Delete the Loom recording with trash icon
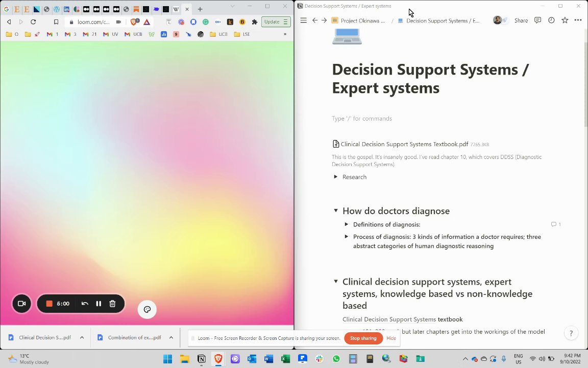This screenshot has height=368, width=588. tap(112, 304)
